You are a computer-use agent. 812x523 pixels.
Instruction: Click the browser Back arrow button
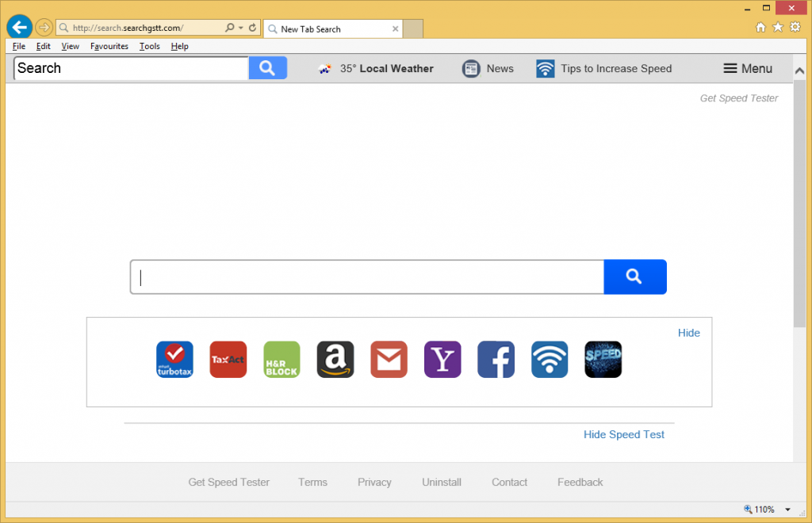(x=19, y=28)
